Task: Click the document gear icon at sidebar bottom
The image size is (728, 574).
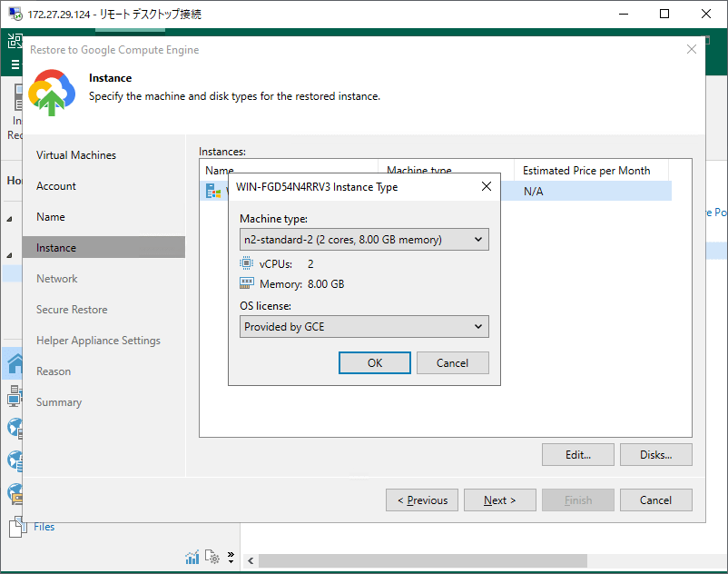Action: (x=212, y=557)
